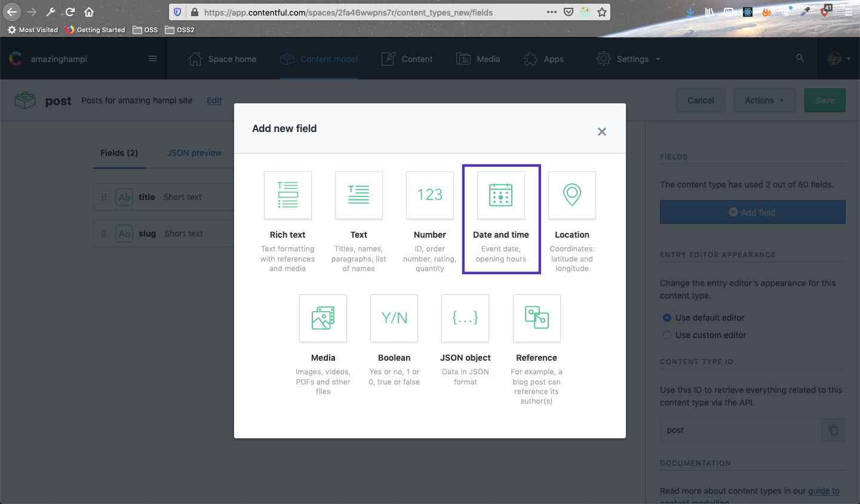Close the Add new field dialog
The height and width of the screenshot is (504, 860).
[x=602, y=131]
